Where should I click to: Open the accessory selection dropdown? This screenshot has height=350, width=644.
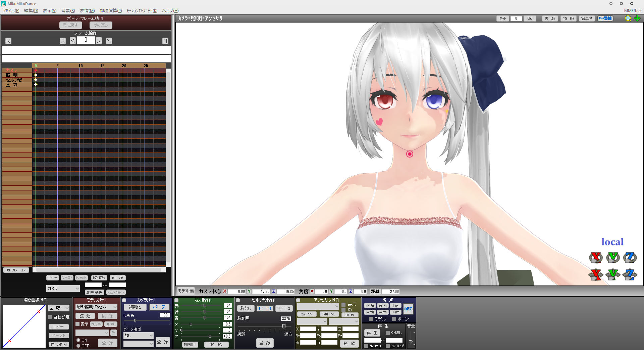tap(318, 306)
